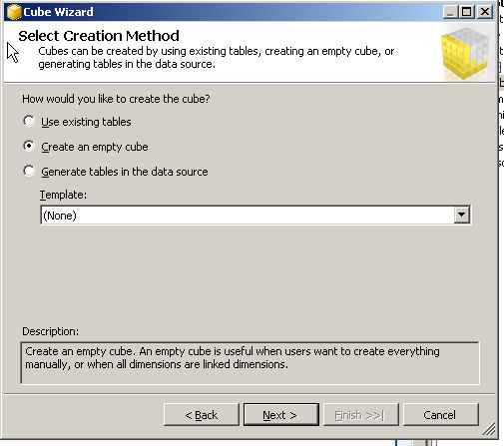Click the yellow cube graphic in header
504x446 pixels.
465,54
